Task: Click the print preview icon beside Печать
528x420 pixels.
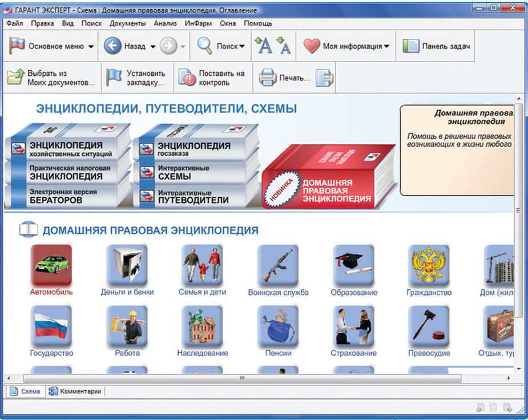Action: [x=324, y=78]
